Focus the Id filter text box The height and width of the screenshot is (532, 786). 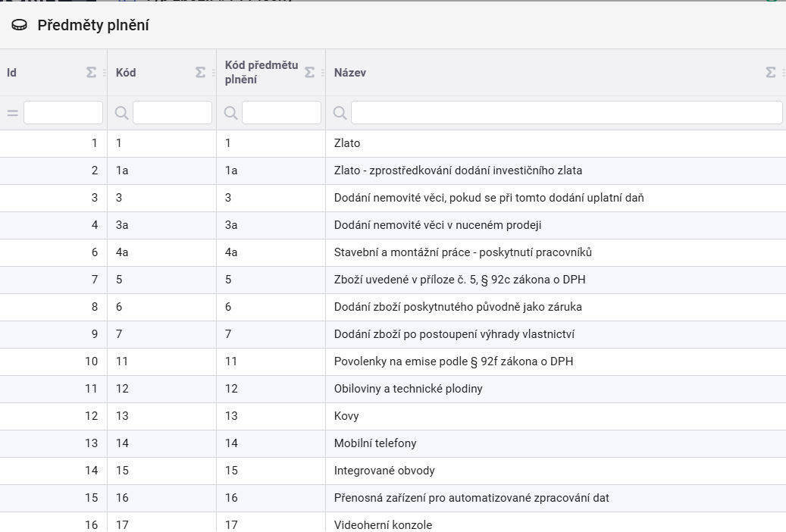coord(63,113)
